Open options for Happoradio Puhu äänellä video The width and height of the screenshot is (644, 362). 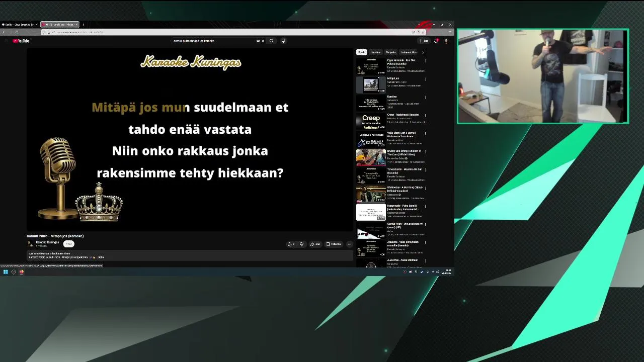(x=426, y=206)
